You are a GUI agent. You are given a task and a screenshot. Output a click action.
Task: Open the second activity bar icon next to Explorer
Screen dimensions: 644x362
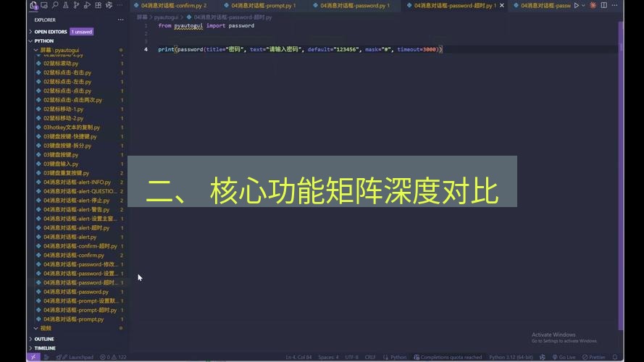pyautogui.click(x=44, y=5)
